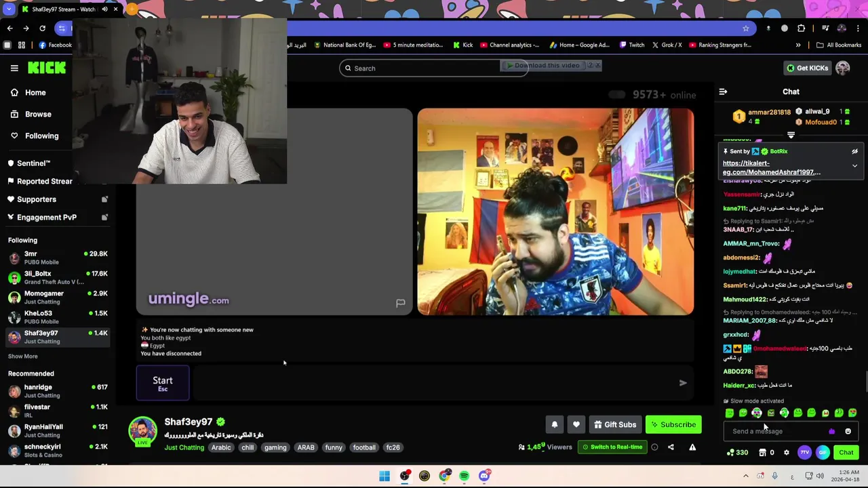Open Shaf3ey97 streamer avatar
The width and height of the screenshot is (868, 488).
[x=142, y=431]
